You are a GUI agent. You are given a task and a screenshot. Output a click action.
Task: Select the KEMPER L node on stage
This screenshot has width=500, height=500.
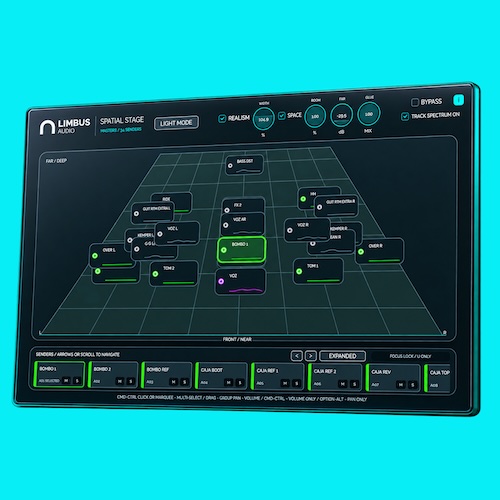pos(140,235)
